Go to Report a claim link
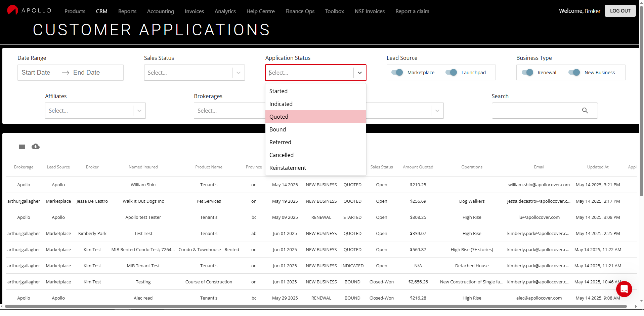The width and height of the screenshot is (644, 316). 412,11
